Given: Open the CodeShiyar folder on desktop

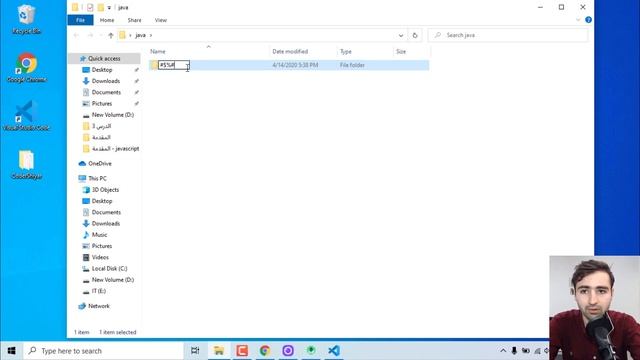Looking at the screenshot, I should [26, 164].
